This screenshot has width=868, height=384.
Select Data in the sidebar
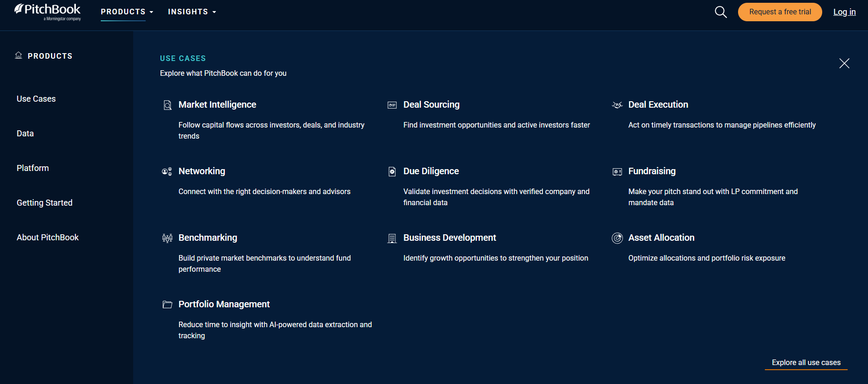pos(25,134)
